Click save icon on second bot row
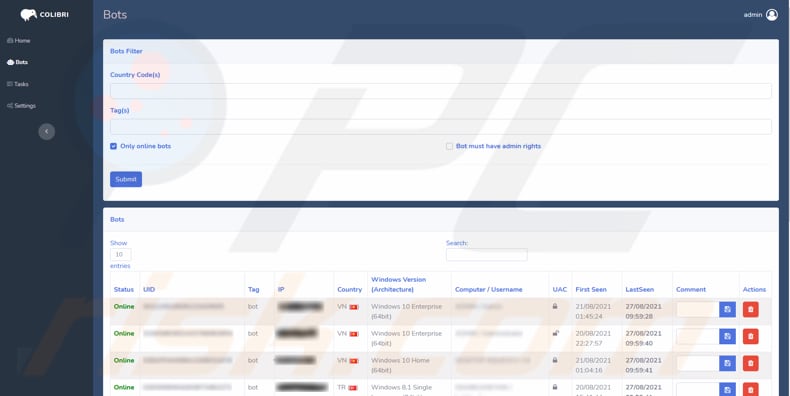The width and height of the screenshot is (790, 396). point(727,336)
